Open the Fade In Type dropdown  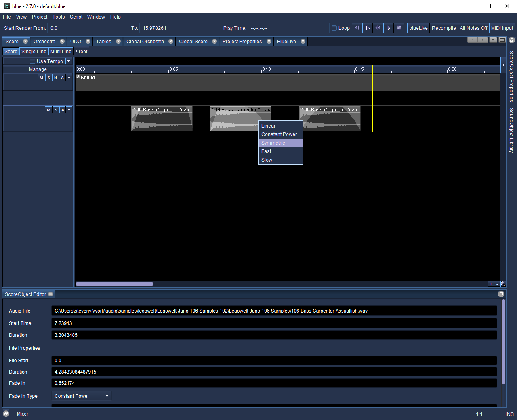(81, 396)
